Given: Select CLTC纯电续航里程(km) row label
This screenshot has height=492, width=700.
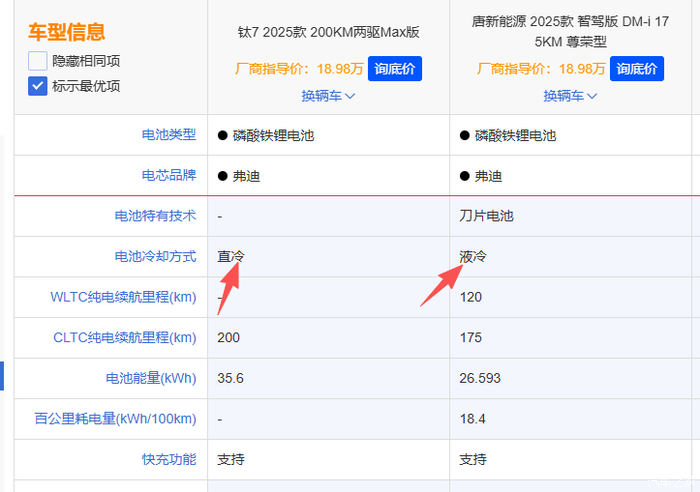Looking at the screenshot, I should (124, 338).
